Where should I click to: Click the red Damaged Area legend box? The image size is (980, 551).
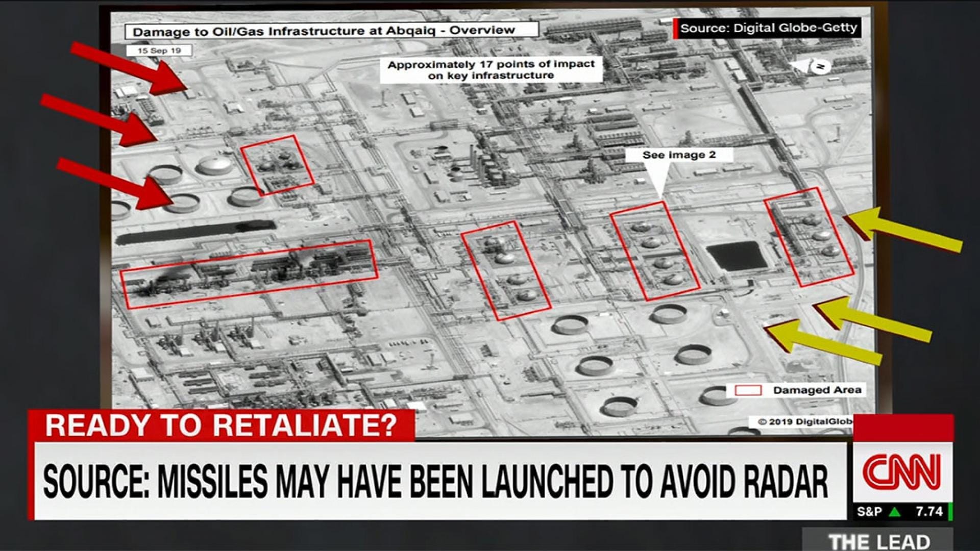(x=748, y=390)
